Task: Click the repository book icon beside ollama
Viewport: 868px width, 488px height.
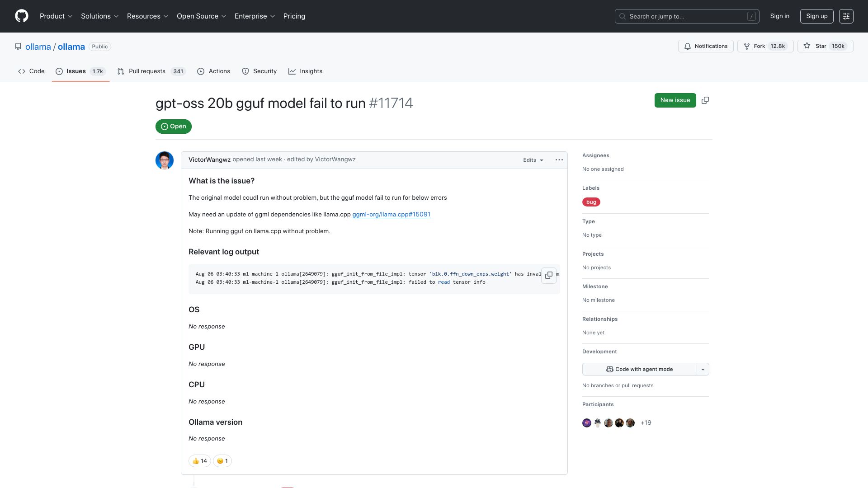Action: [x=18, y=47]
